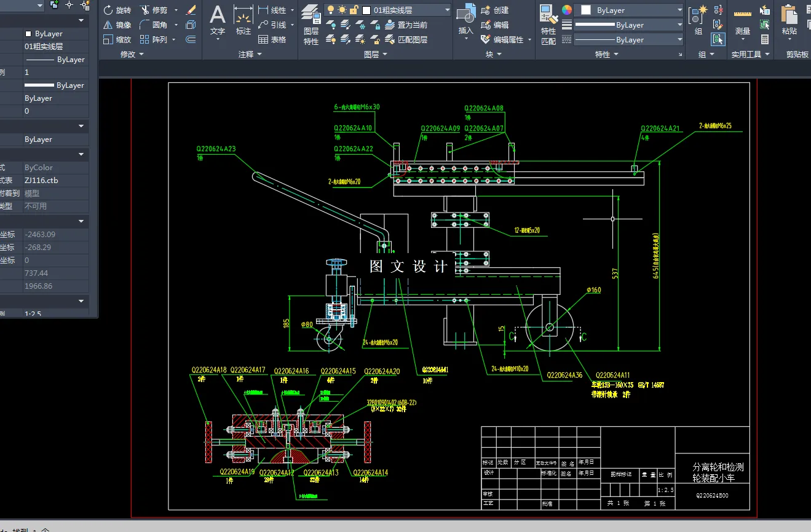Click the 置为当前 button

(406, 25)
